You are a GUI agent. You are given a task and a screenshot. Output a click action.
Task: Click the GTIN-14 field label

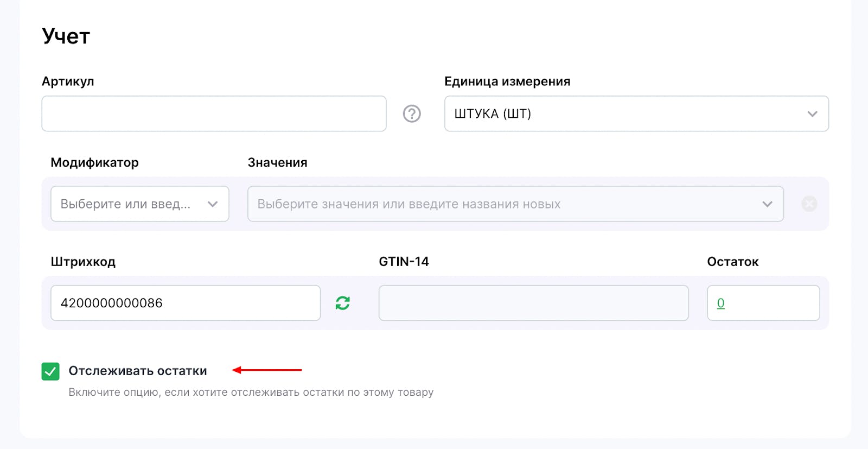[404, 262]
